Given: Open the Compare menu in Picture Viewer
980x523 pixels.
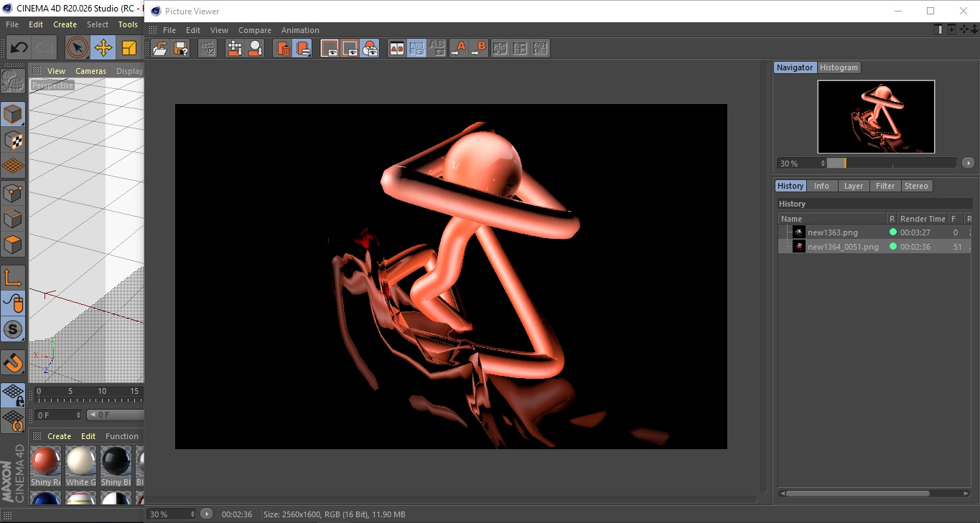Looking at the screenshot, I should pyautogui.click(x=255, y=30).
